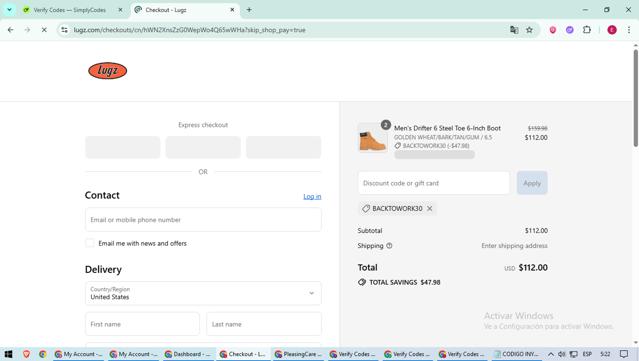Click the Enter shipping address text

tap(514, 246)
